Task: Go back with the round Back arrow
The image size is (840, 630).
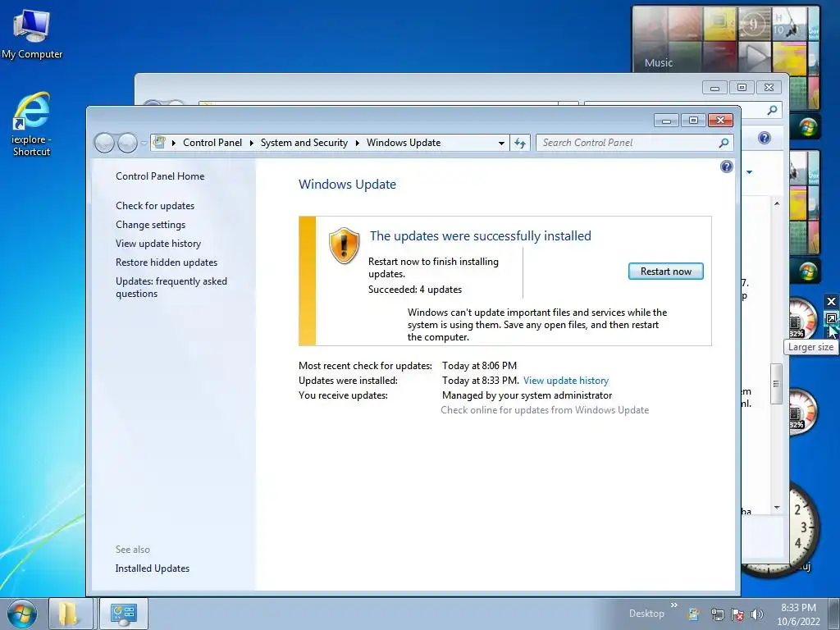Action: point(104,143)
